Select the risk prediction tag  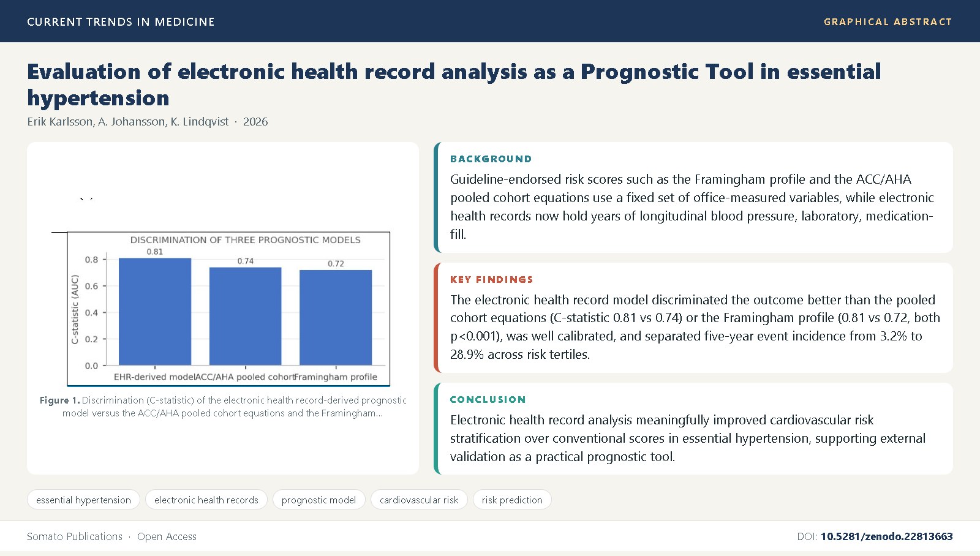click(512, 500)
